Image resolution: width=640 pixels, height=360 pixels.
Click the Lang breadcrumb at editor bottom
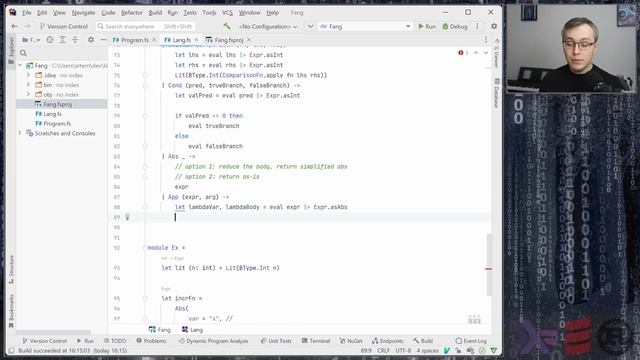(192, 330)
